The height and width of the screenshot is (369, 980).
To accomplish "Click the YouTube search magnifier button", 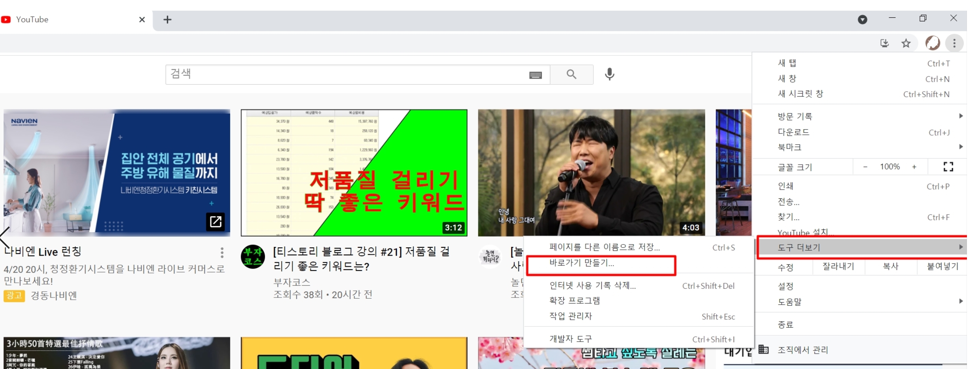I will [x=572, y=74].
